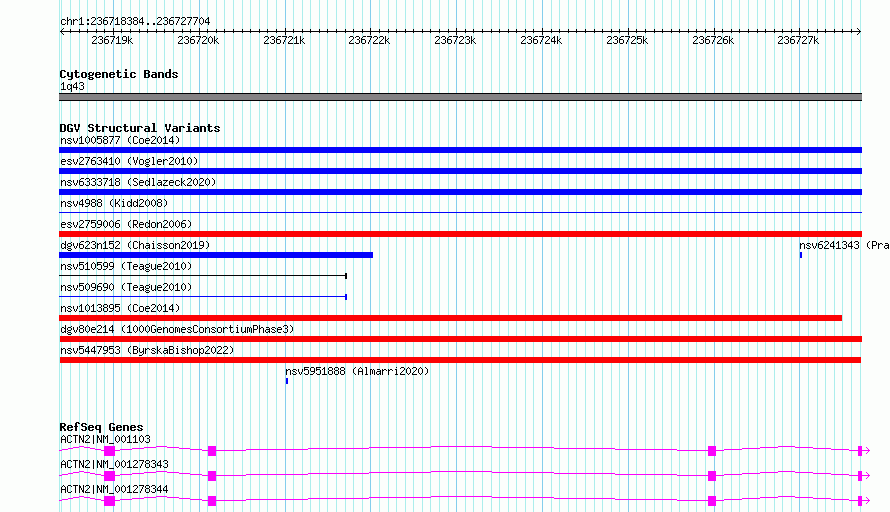
Task: Click the nsv5951888 (Almarri2020) label
Action: pyautogui.click(x=357, y=371)
